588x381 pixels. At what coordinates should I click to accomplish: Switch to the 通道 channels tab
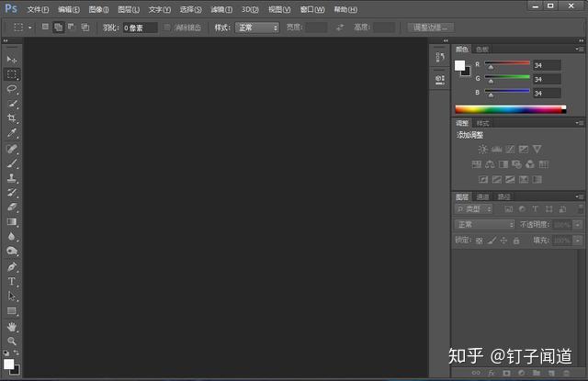482,196
